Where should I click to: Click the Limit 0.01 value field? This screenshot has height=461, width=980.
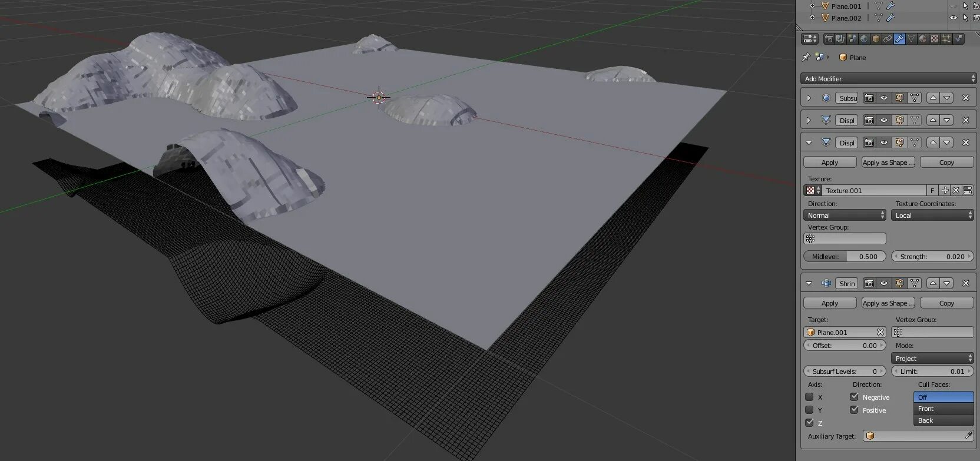pos(932,371)
